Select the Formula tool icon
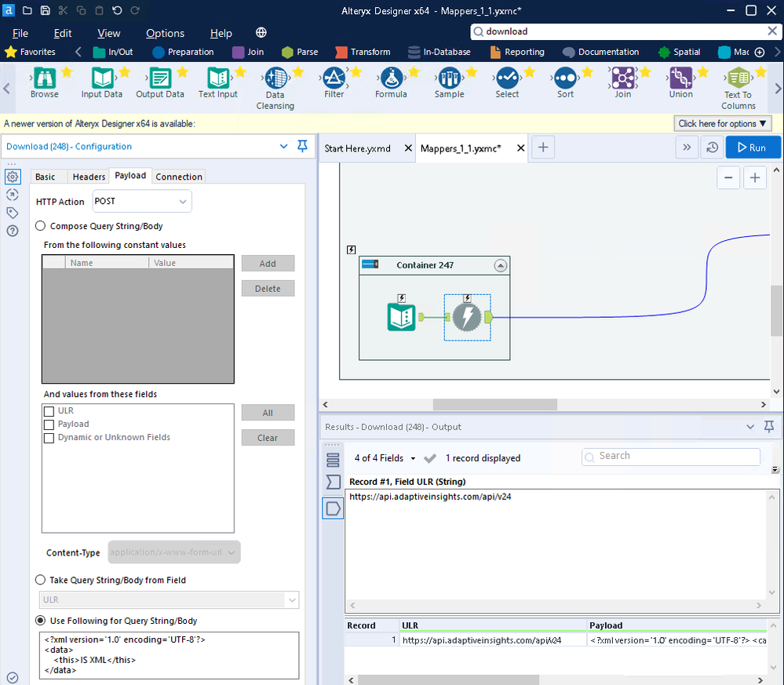 click(390, 78)
